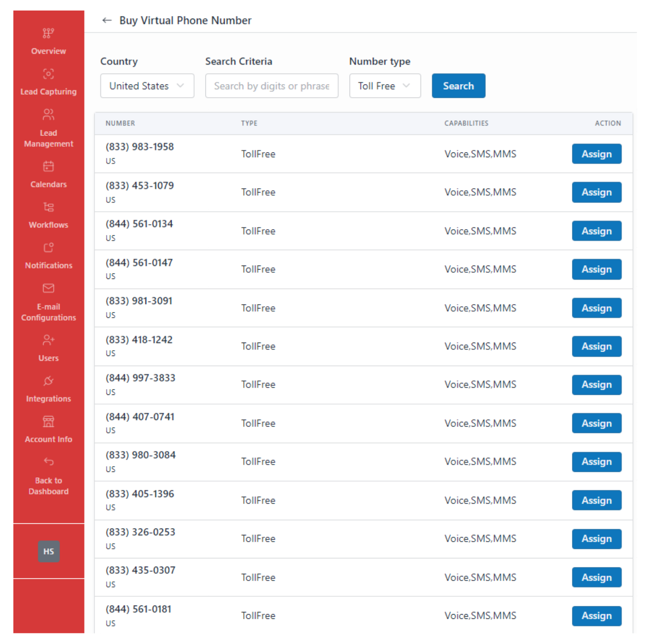Expand the United States country dropdown
645x644 pixels.
click(147, 86)
